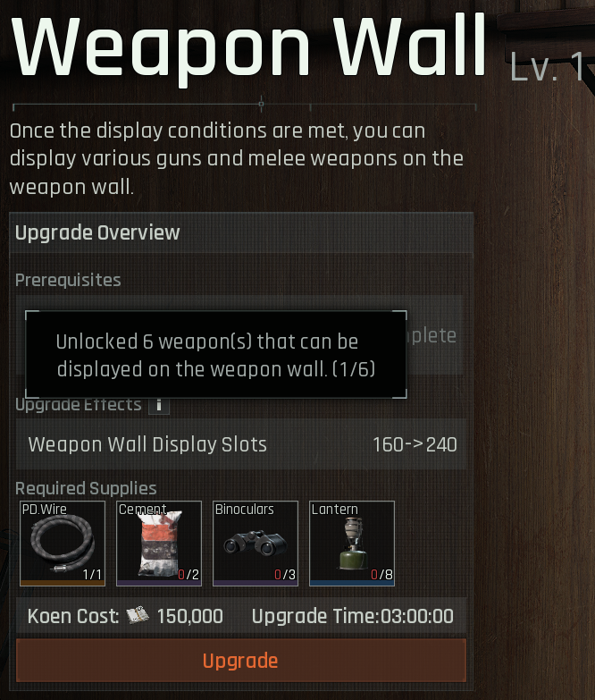Click the Upgrade Time 03:00:00 text
Image resolution: width=595 pixels, height=700 pixels.
click(x=352, y=616)
